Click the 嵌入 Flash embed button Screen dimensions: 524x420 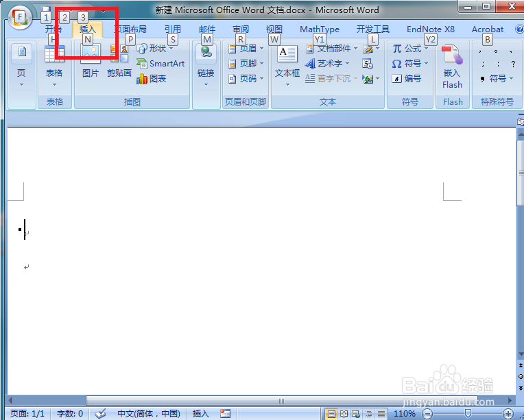(x=453, y=66)
